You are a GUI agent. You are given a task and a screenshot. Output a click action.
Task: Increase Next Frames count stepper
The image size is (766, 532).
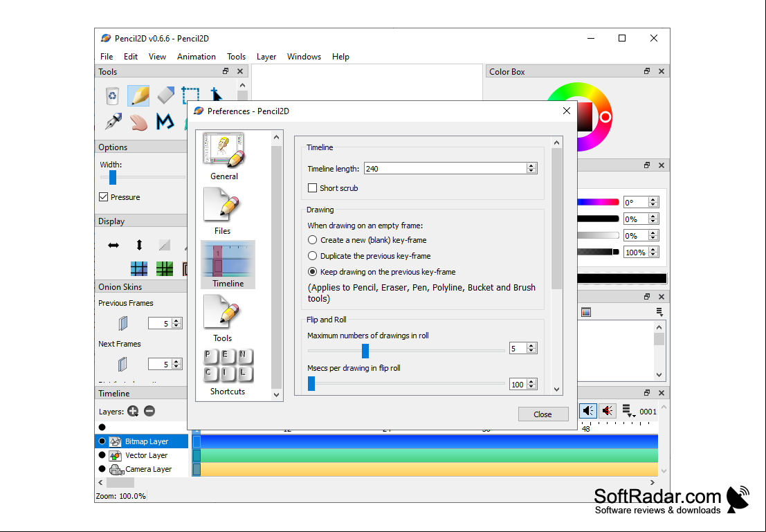tap(177, 362)
